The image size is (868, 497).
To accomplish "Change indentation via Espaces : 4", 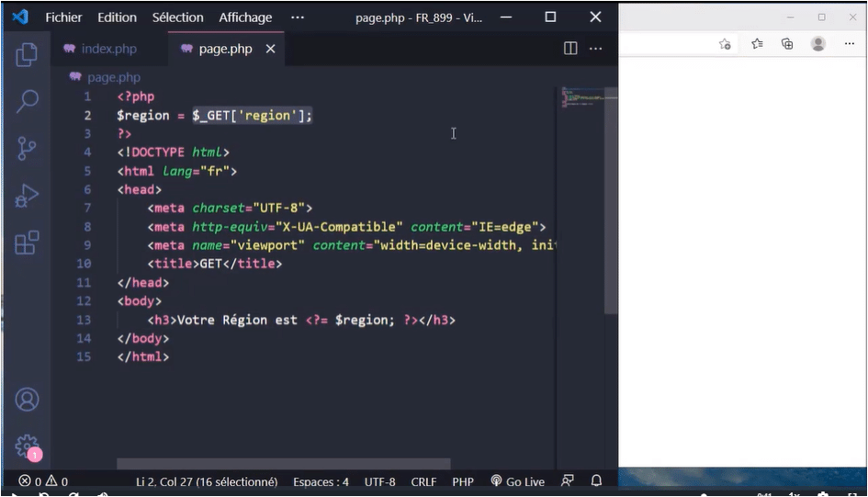I will (x=321, y=481).
